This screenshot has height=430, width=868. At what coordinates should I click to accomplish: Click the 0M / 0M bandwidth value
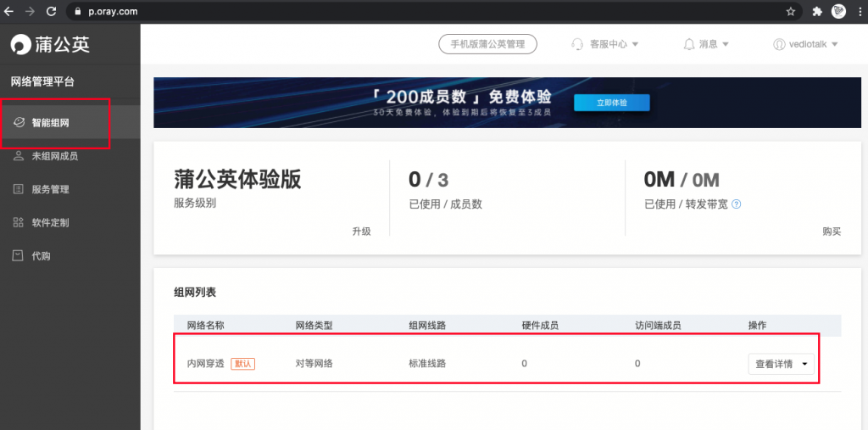(682, 180)
